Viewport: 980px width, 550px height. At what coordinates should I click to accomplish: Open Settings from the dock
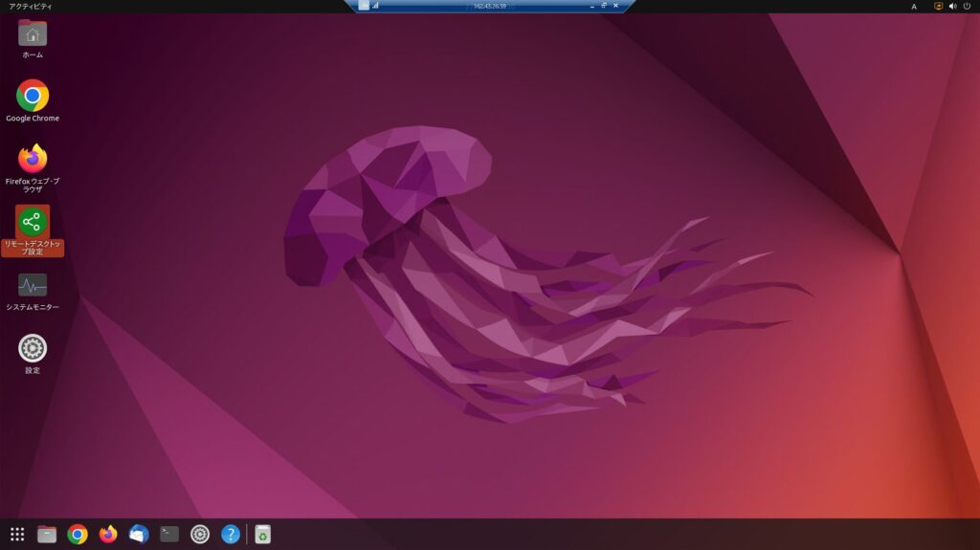(x=200, y=535)
